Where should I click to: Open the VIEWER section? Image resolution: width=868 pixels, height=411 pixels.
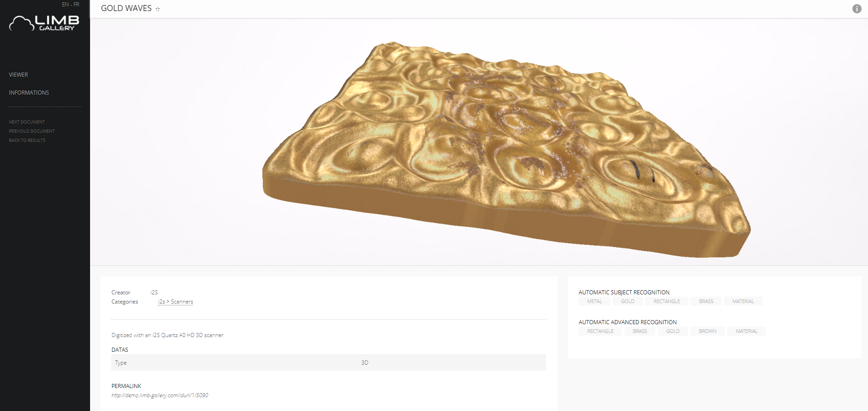[18, 75]
